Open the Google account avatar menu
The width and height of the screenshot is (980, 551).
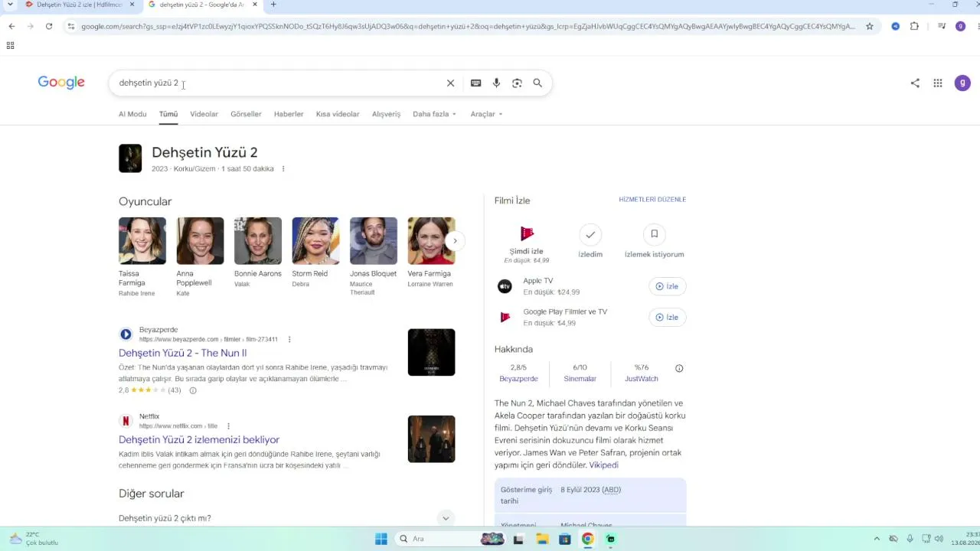pyautogui.click(x=962, y=83)
